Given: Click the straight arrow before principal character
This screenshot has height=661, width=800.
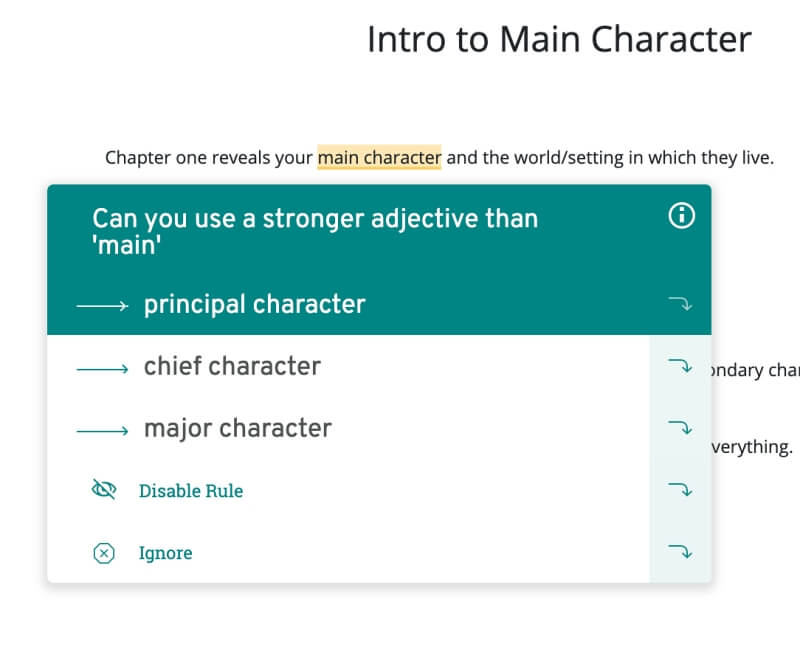Looking at the screenshot, I should [102, 306].
